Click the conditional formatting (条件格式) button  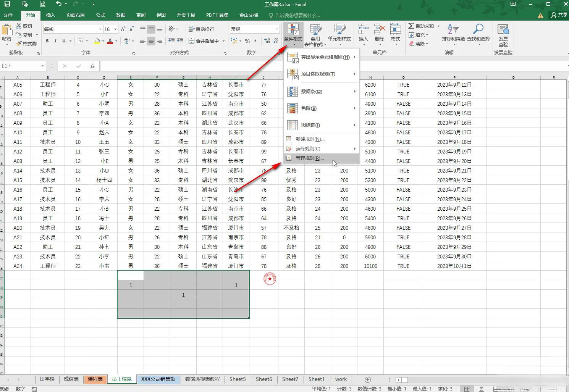tap(293, 34)
